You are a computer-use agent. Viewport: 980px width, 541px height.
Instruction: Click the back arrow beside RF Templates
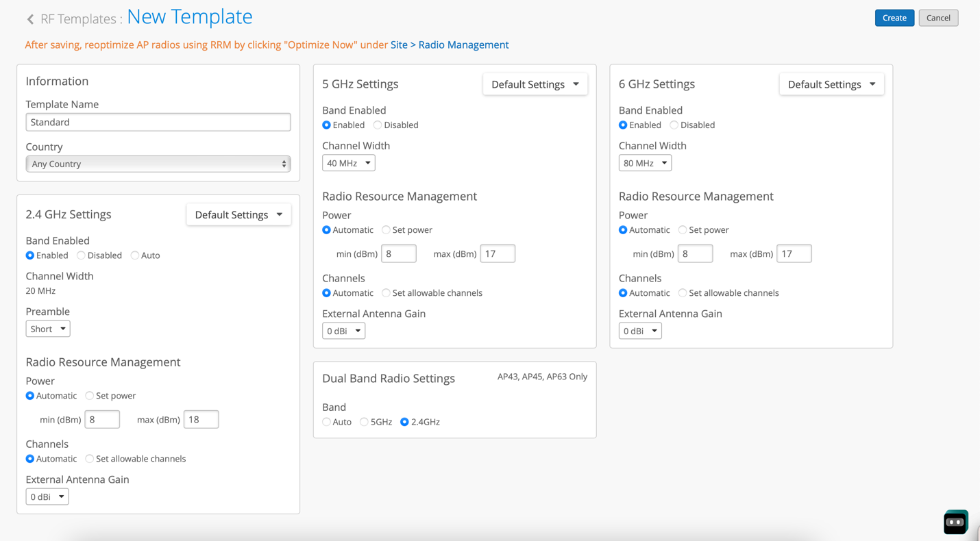tap(30, 19)
